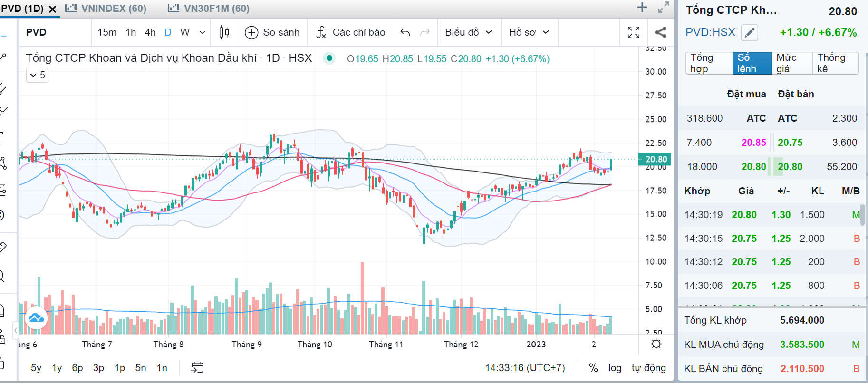Toggle tự động auto scale
This screenshot has width=868, height=383.
tap(648, 368)
